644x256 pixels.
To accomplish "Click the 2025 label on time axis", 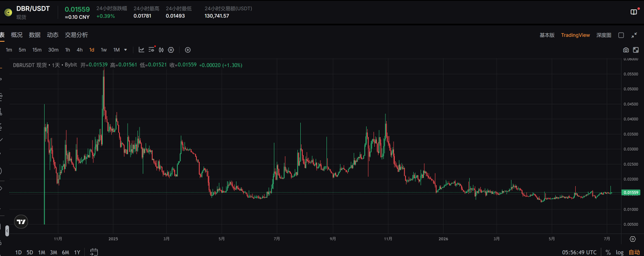I will (x=113, y=239).
